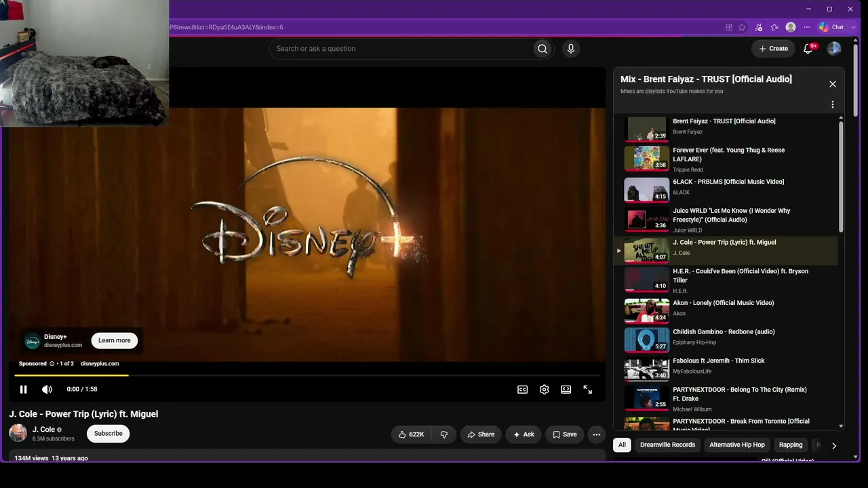This screenshot has width=868, height=488.
Task: Click the YouTube search field
Action: click(x=401, y=49)
